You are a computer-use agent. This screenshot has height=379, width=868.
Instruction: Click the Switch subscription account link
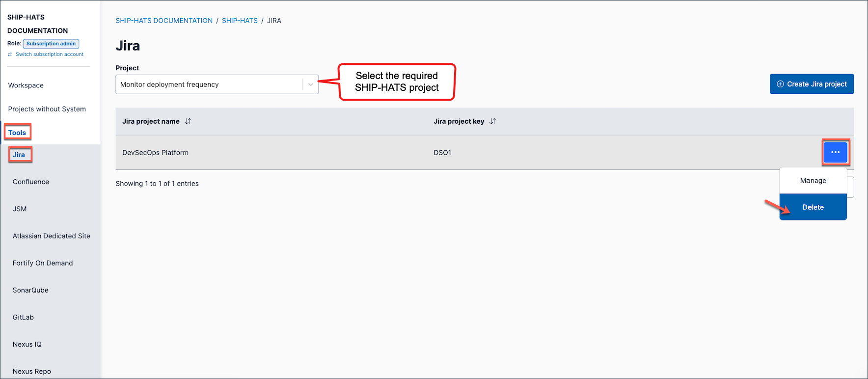50,54
